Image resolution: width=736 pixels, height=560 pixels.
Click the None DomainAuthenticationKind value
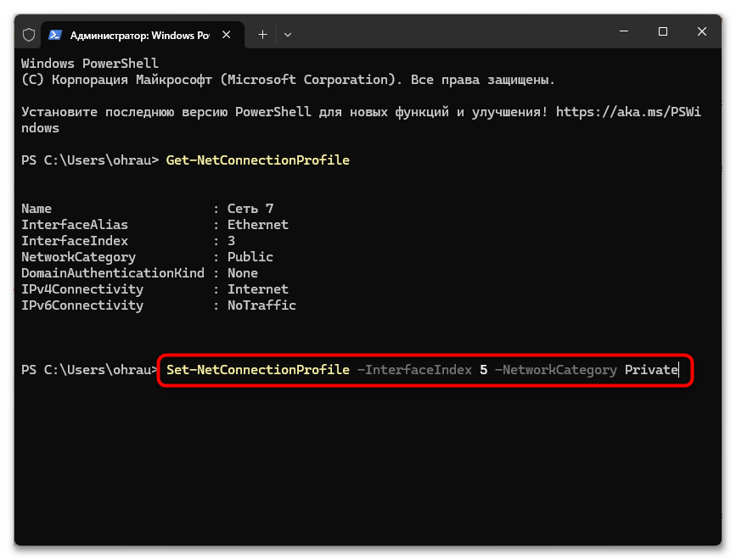point(243,273)
